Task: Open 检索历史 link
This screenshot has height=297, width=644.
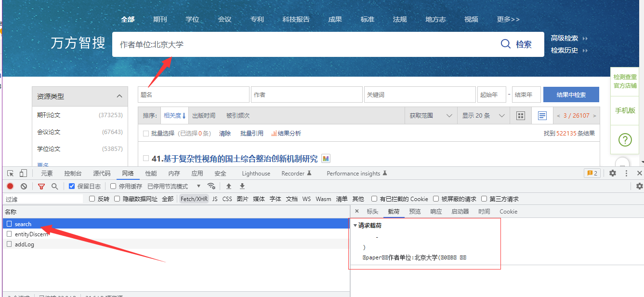Action: 569,50
